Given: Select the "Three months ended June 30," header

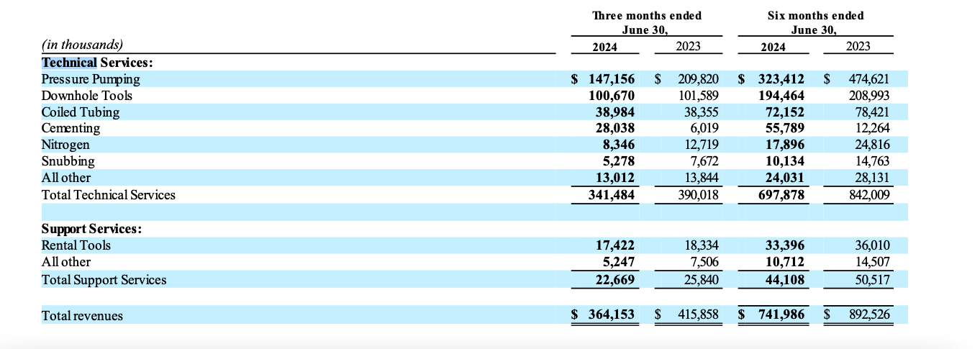Looking at the screenshot, I should point(646,22).
